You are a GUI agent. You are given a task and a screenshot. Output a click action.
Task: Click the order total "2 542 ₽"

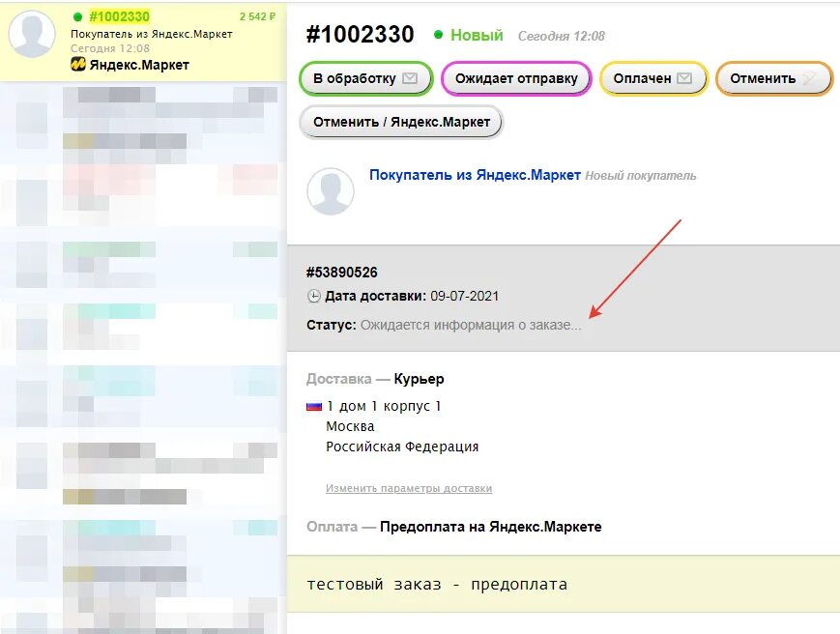[x=258, y=16]
